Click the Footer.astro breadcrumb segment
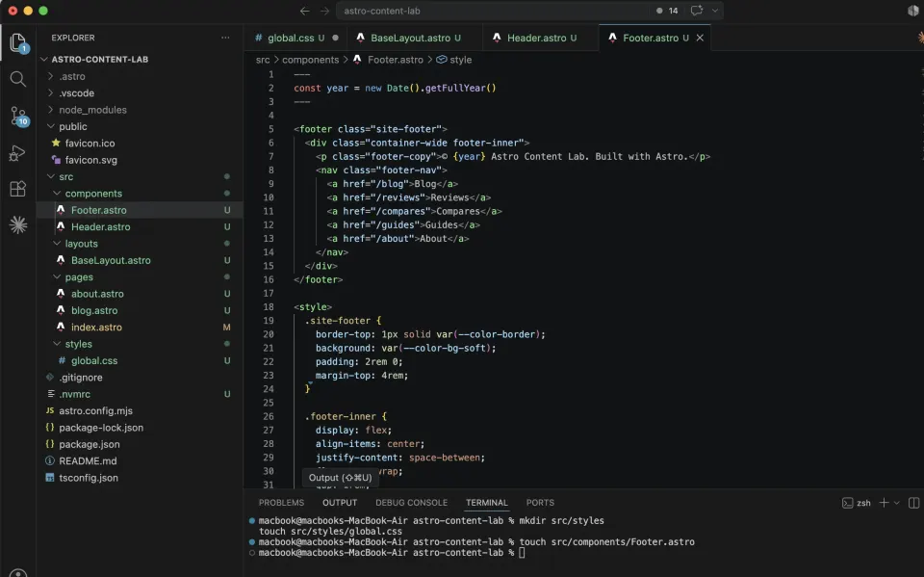The image size is (924, 577). [x=389, y=60]
